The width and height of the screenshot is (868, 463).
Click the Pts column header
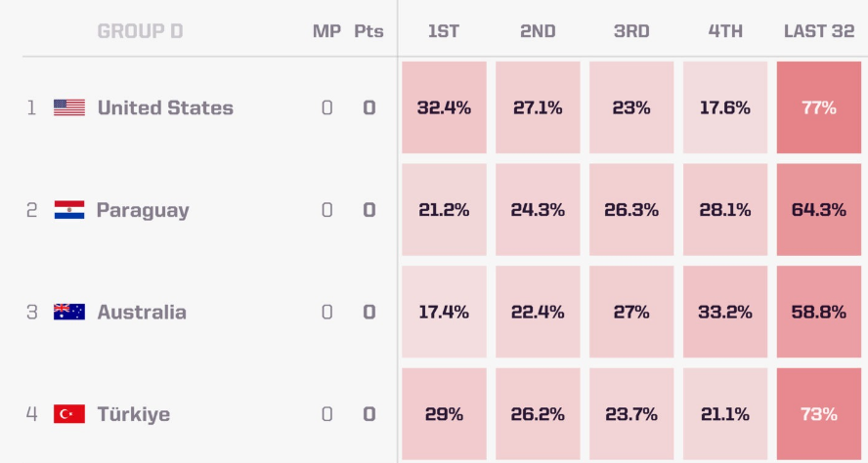pyautogui.click(x=369, y=31)
